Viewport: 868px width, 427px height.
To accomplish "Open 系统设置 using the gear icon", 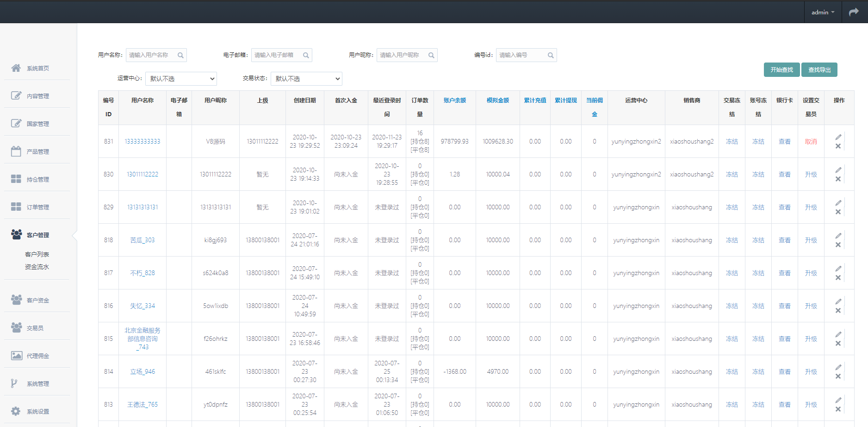I will pos(16,411).
